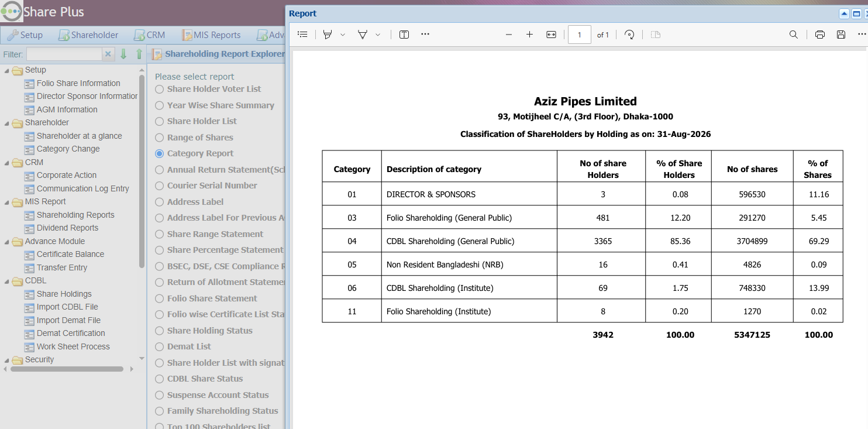Choose the Demat List radio option
Viewport: 868px width, 429px height.
click(159, 346)
